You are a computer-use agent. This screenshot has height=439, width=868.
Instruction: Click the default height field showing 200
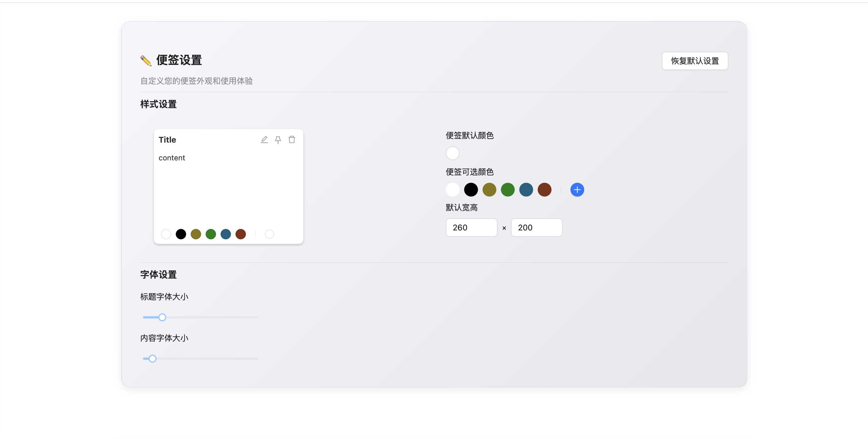tap(536, 228)
